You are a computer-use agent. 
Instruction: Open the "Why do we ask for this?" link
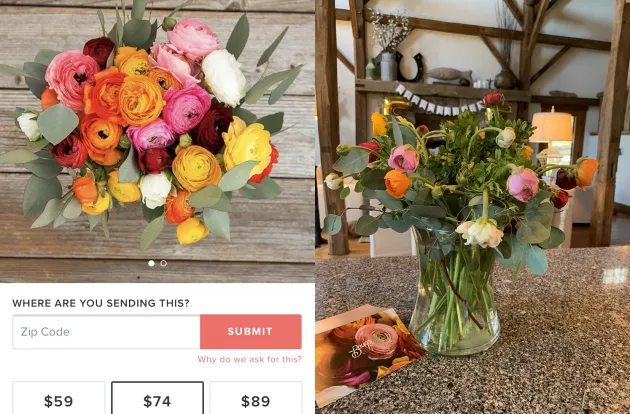click(x=250, y=359)
